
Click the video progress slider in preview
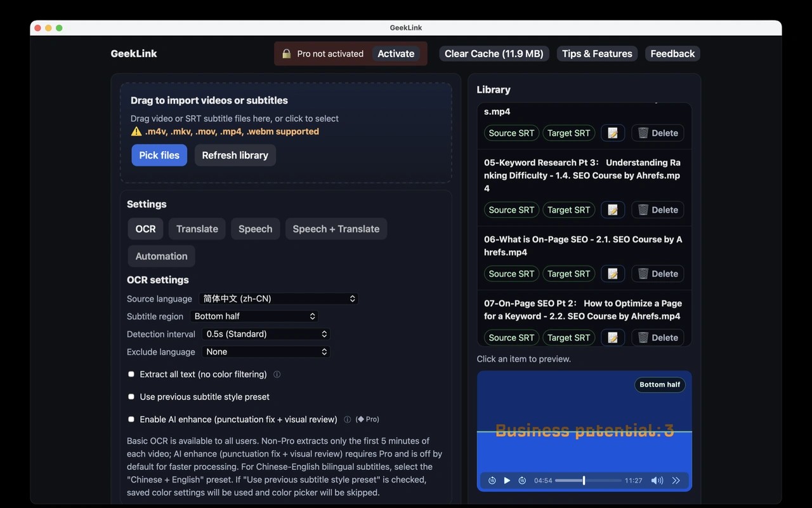click(588, 481)
